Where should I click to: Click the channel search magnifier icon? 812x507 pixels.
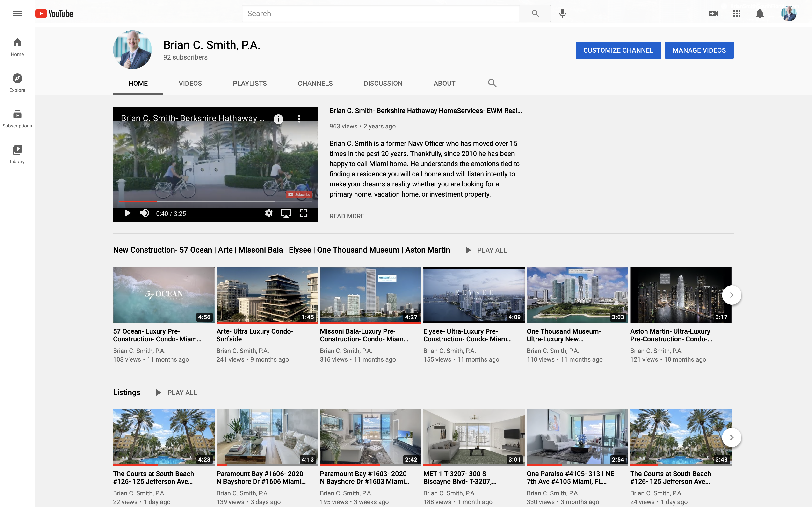click(x=492, y=83)
